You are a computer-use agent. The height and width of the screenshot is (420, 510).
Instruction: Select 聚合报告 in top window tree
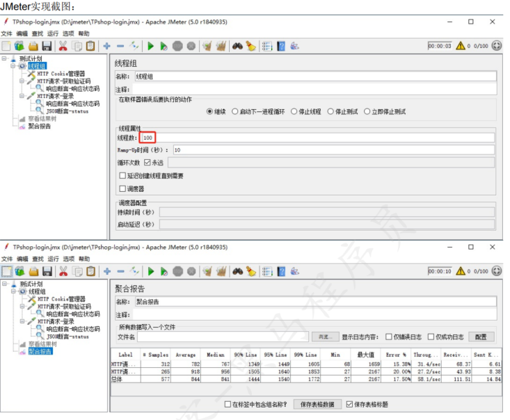[x=39, y=126]
